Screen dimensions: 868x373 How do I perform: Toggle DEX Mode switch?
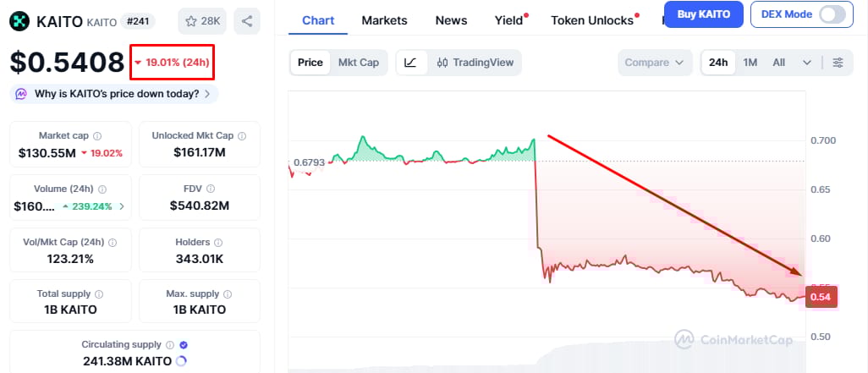(832, 14)
